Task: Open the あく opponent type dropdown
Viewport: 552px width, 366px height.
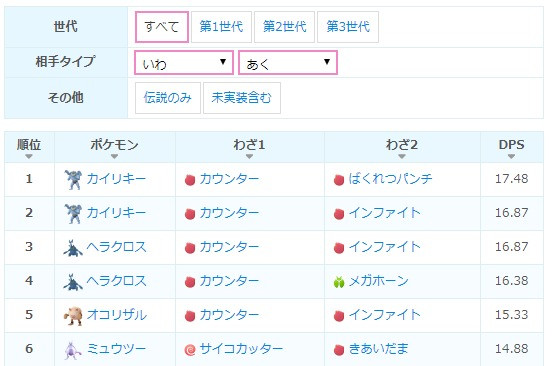Action: point(288,63)
